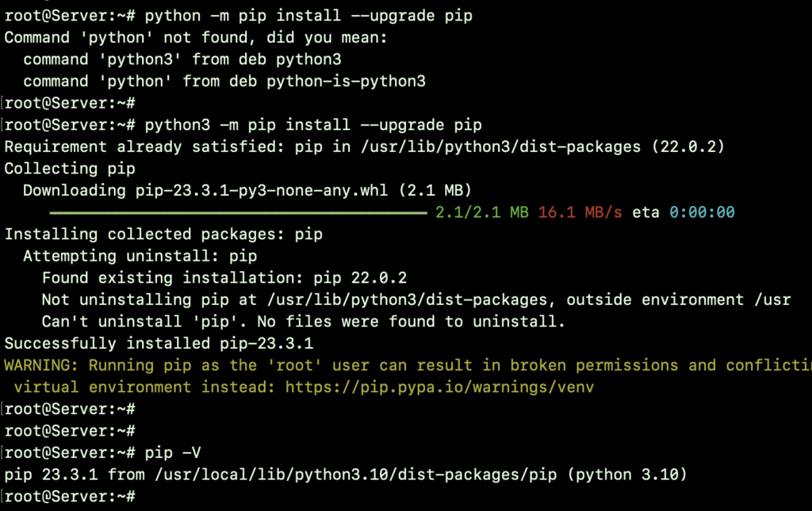Click the 'Collecting pip' output line

[x=70, y=169]
